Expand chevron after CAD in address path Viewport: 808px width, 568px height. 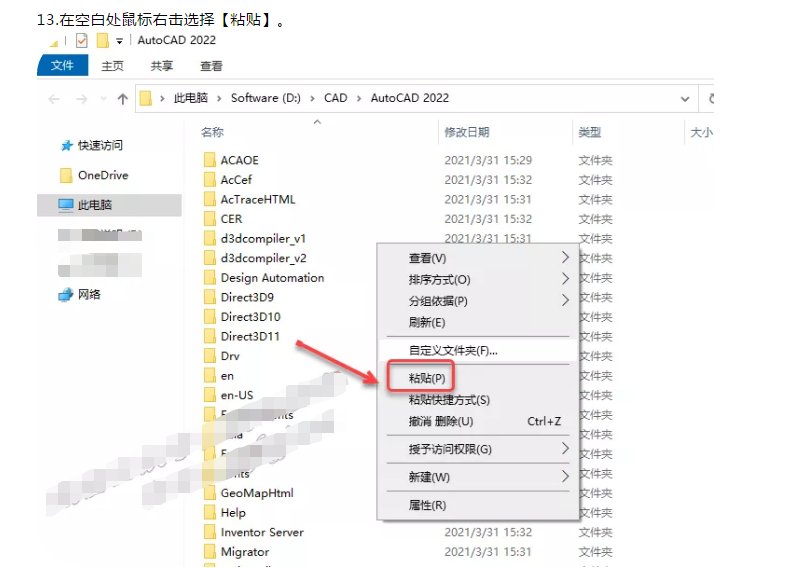(x=359, y=98)
